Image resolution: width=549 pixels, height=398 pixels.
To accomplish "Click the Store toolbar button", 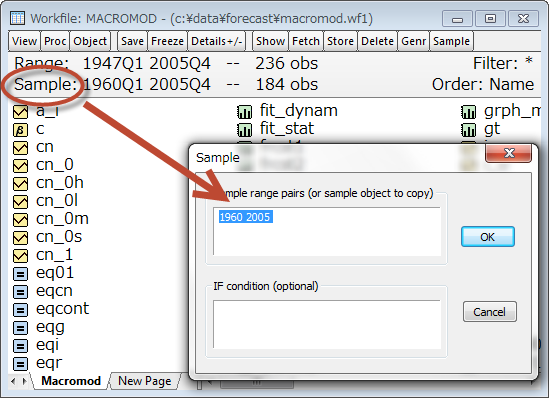I will pos(340,41).
